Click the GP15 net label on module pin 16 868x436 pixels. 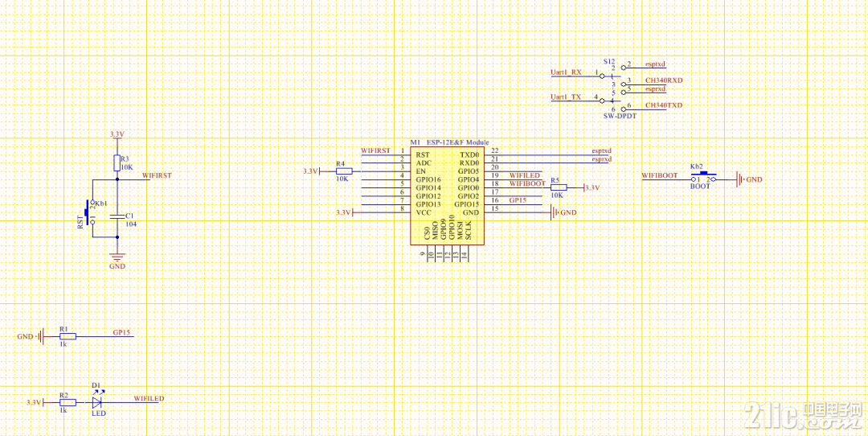[x=518, y=200]
